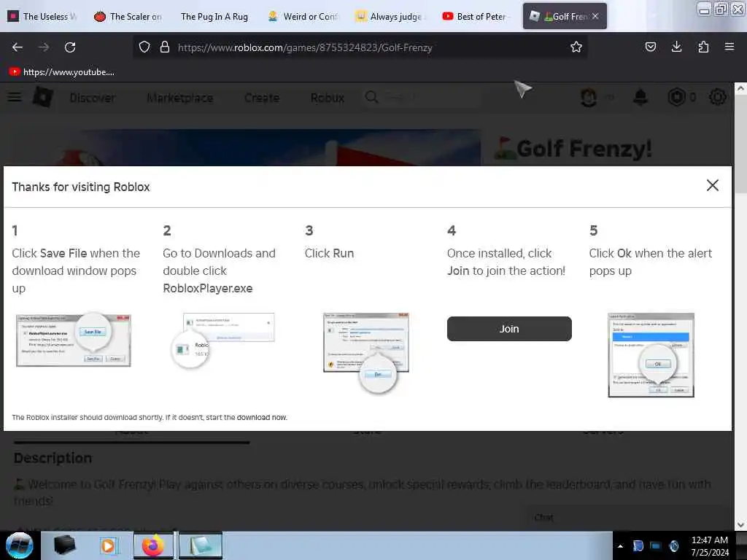Click the page scrollbar up arrow
Image resolution: width=747 pixels, height=560 pixels.
pos(740,88)
